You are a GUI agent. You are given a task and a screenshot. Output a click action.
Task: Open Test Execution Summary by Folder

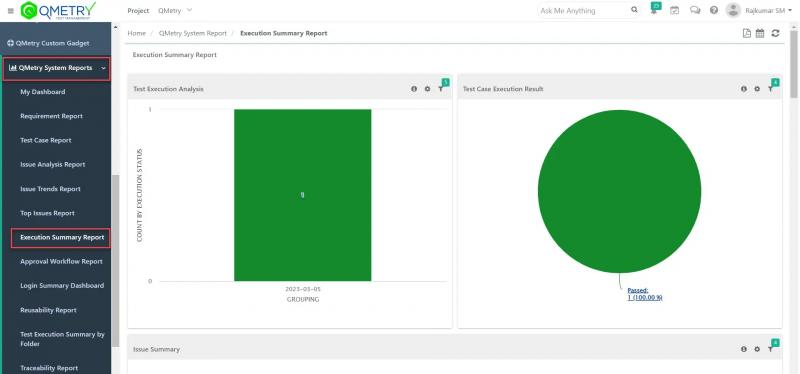point(62,339)
